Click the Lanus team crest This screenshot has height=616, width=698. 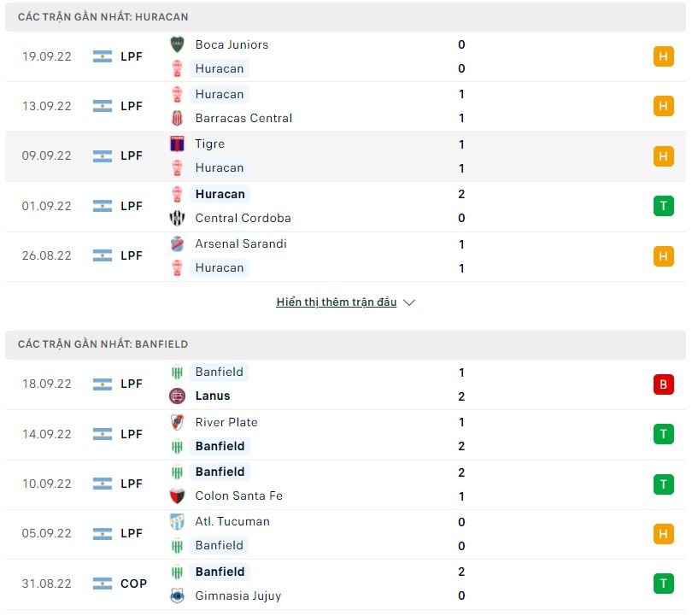[177, 396]
